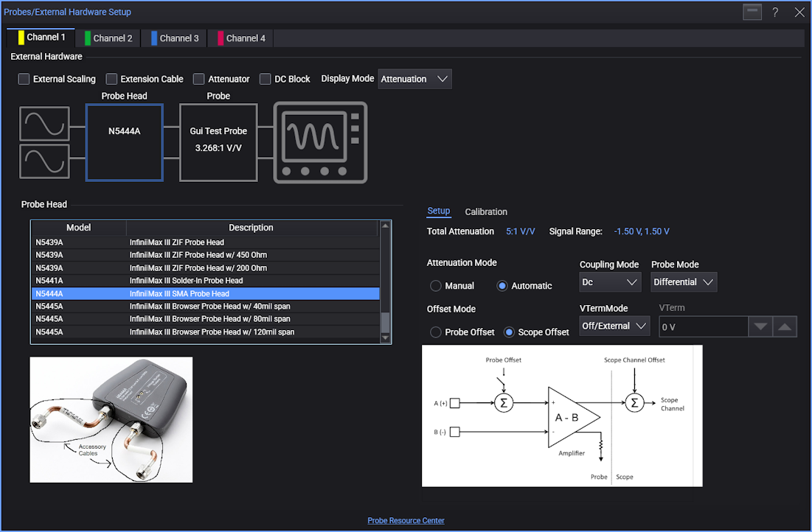Click the question mark help icon
The height and width of the screenshot is (532, 812).
775,13
